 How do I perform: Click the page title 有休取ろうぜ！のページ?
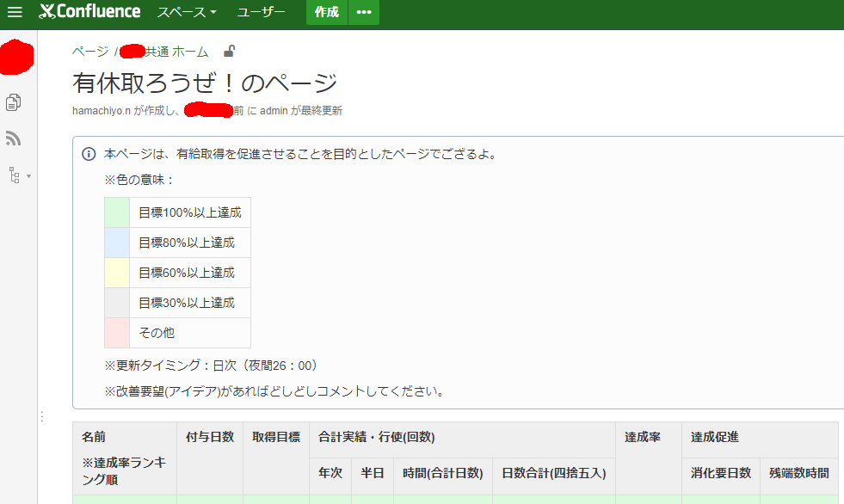(205, 83)
